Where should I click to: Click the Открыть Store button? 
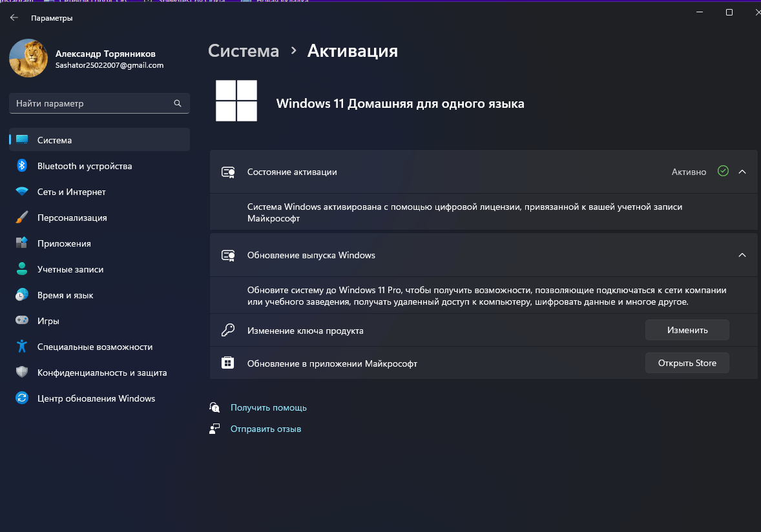(687, 363)
